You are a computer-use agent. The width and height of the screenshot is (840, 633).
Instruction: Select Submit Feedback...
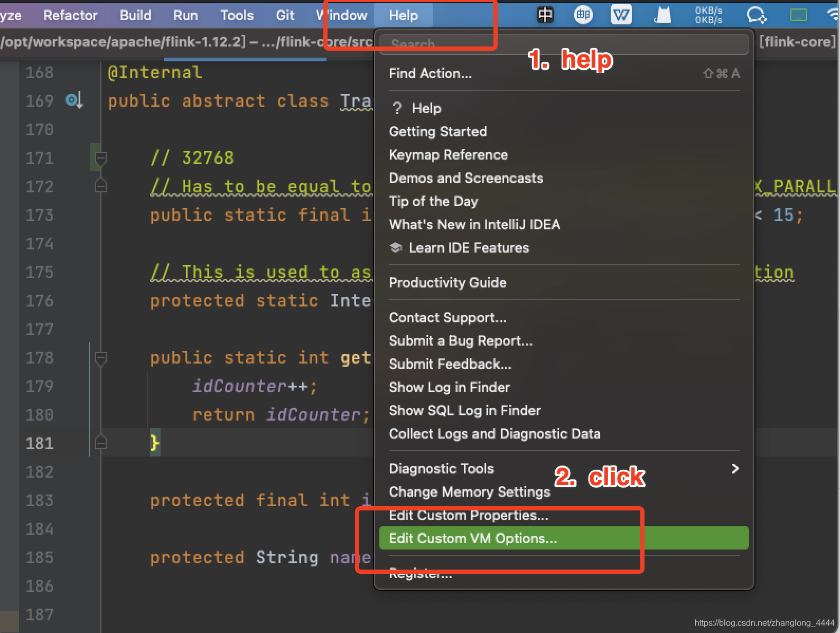click(564, 364)
